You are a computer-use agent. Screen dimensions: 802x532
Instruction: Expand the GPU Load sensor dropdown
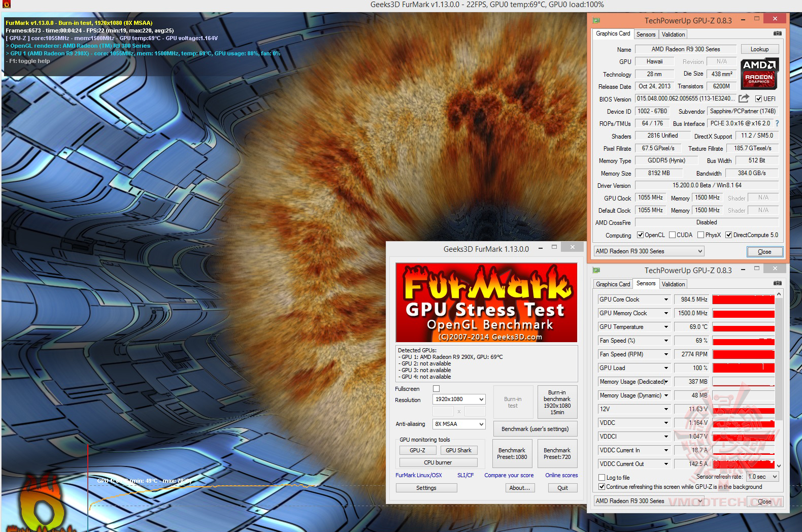(666, 368)
